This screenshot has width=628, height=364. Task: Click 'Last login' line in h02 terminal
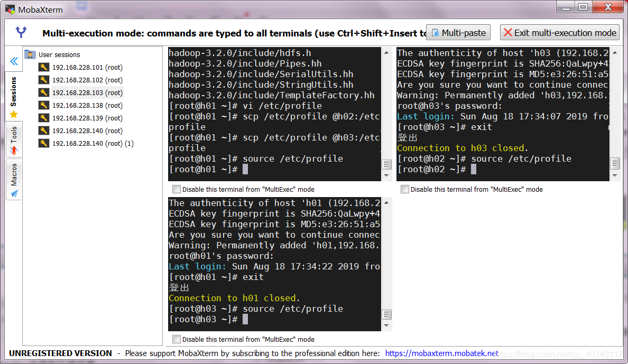pyautogui.click(x=503, y=116)
